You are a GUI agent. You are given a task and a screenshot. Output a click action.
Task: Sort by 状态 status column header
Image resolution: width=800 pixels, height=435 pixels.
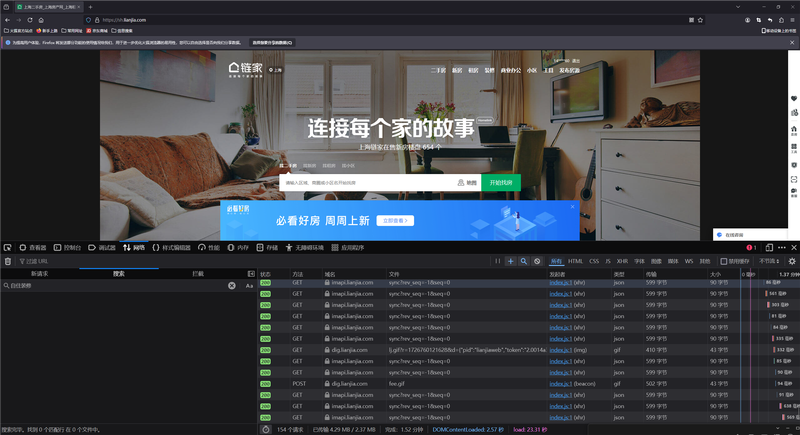pyautogui.click(x=273, y=274)
